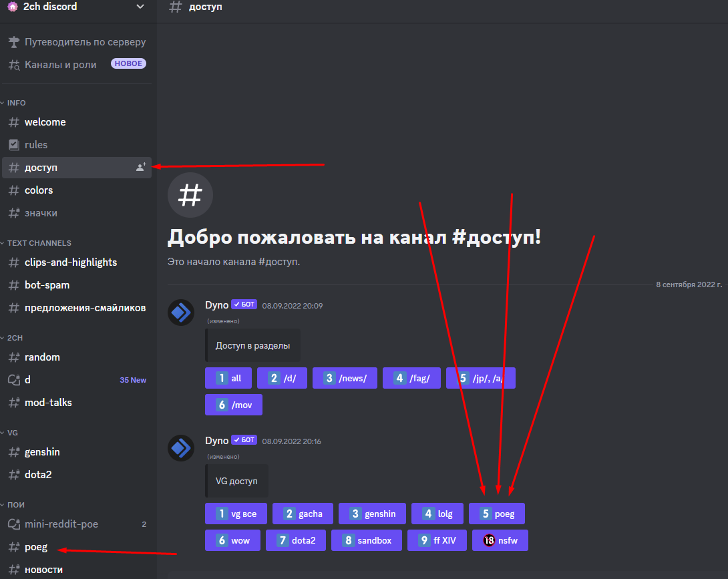Open the rules channel
Image resolution: width=728 pixels, height=579 pixels.
point(77,145)
